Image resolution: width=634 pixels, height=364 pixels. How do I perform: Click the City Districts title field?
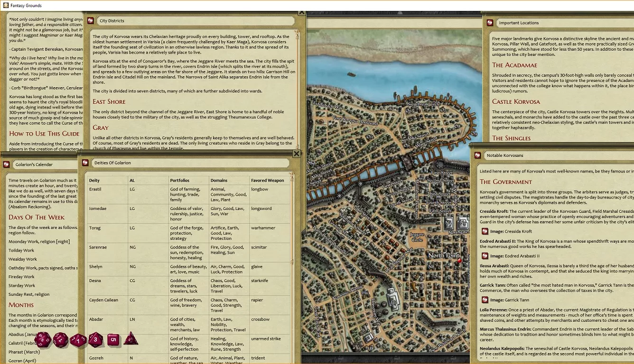pyautogui.click(x=196, y=21)
